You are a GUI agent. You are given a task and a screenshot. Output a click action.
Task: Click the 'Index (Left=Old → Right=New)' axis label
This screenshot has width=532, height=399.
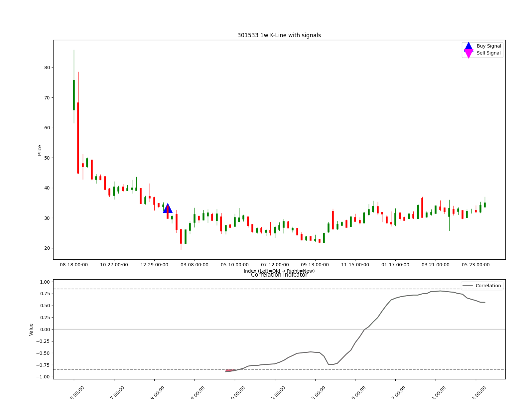(279, 271)
